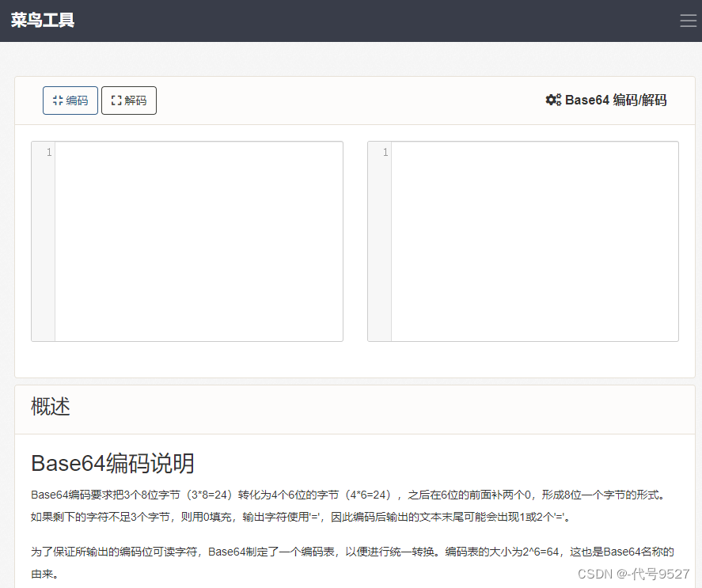702x588 pixels.
Task: Click the 菜鸟工具 logo in the header
Action: [41, 21]
